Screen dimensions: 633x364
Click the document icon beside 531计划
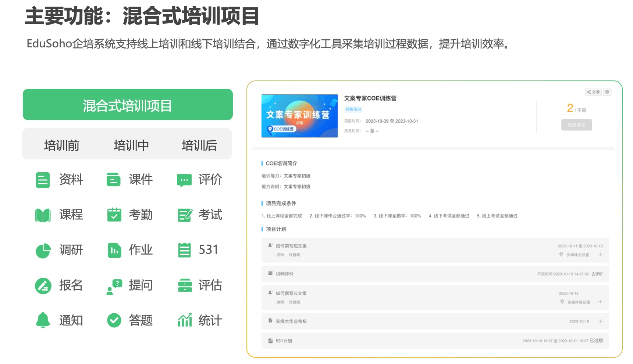coord(270,340)
